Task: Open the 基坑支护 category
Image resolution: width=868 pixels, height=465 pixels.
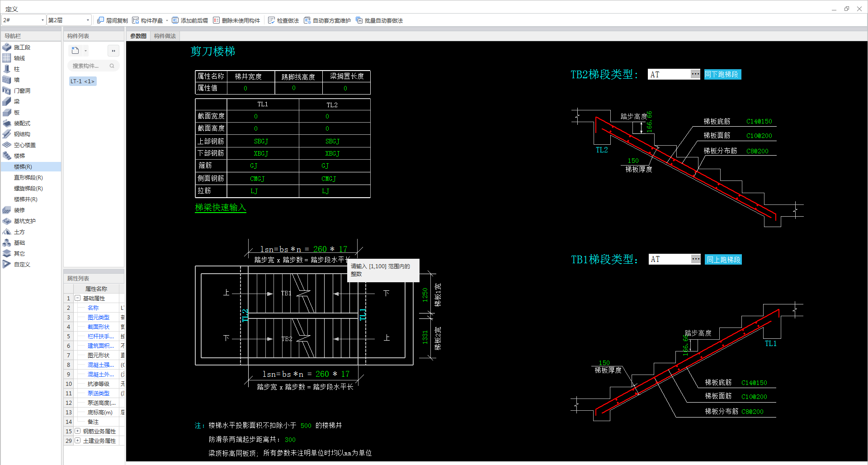Action: point(24,221)
